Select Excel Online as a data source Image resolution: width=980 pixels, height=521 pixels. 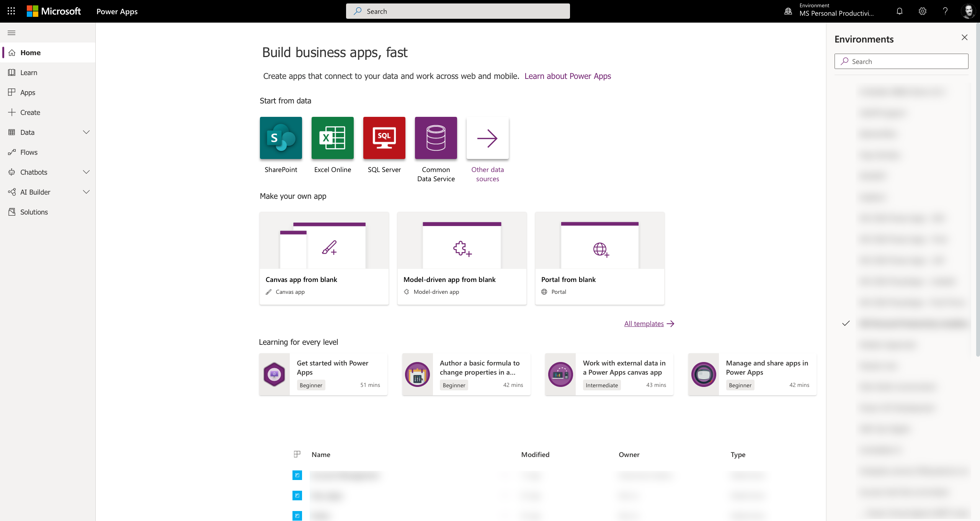pos(332,138)
